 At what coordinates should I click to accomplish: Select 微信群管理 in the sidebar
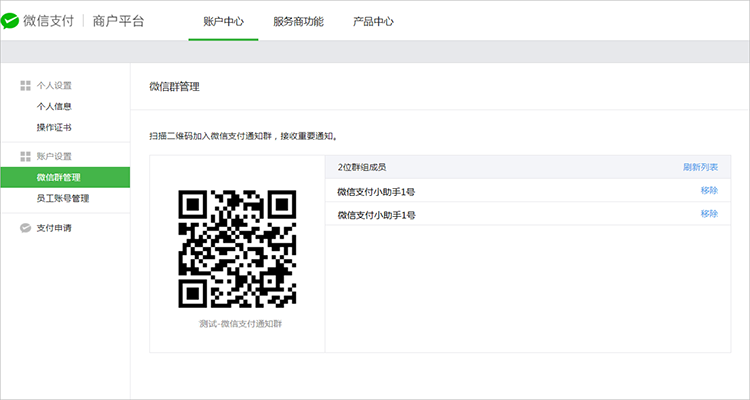(x=65, y=178)
